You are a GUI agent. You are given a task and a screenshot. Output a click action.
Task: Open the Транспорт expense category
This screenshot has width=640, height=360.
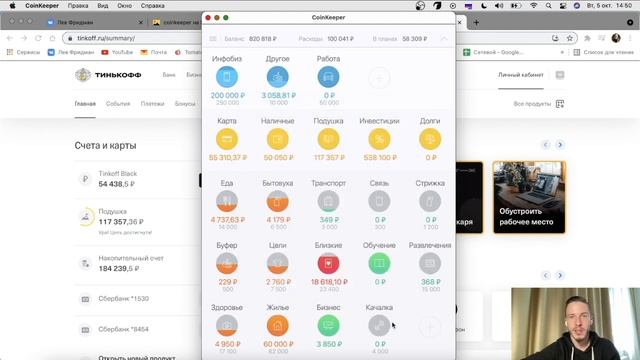(328, 201)
